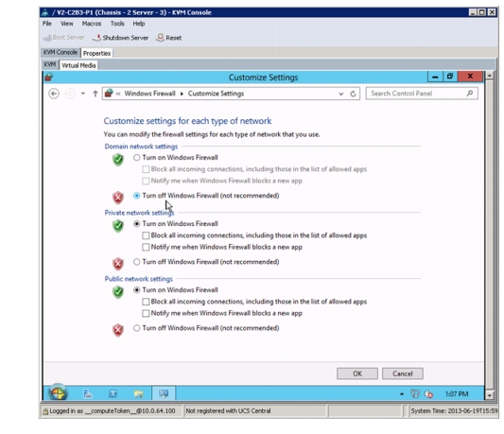Click Shutdown Server in the toolbar
Screen dimensions: 504x434
coord(120,38)
